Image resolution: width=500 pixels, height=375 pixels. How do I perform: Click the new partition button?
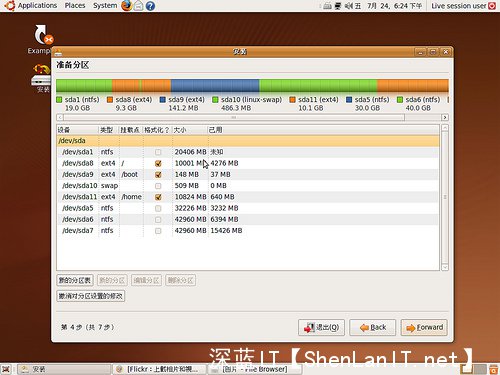pos(112,280)
